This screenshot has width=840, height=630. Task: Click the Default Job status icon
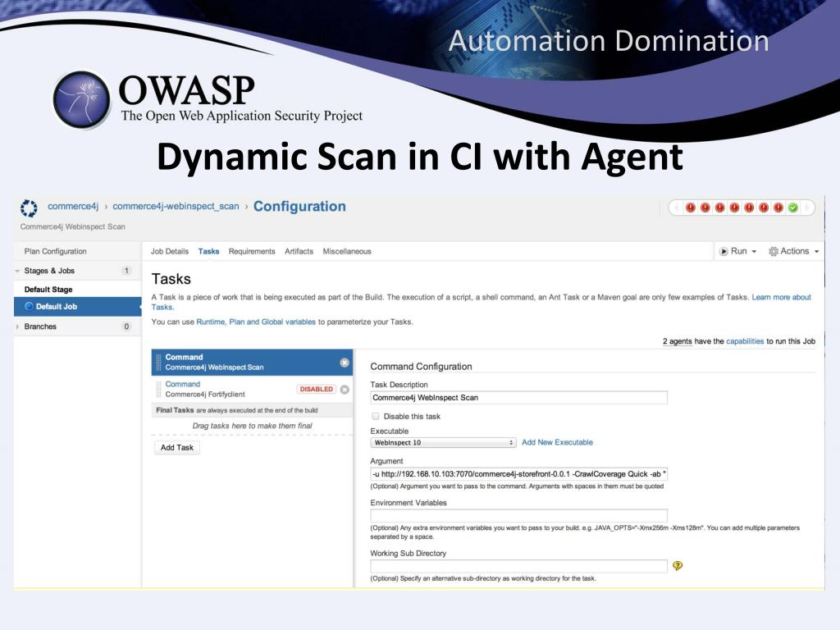(30, 307)
